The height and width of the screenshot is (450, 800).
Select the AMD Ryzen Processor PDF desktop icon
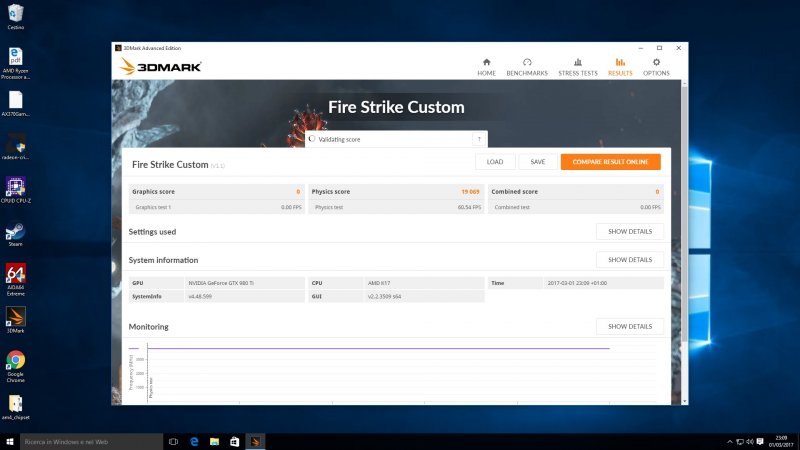tap(15, 63)
